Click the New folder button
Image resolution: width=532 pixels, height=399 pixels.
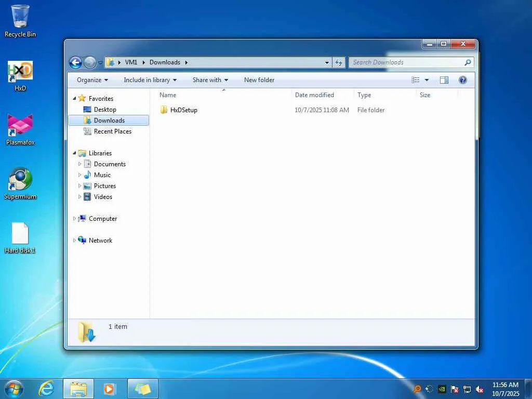pos(259,80)
